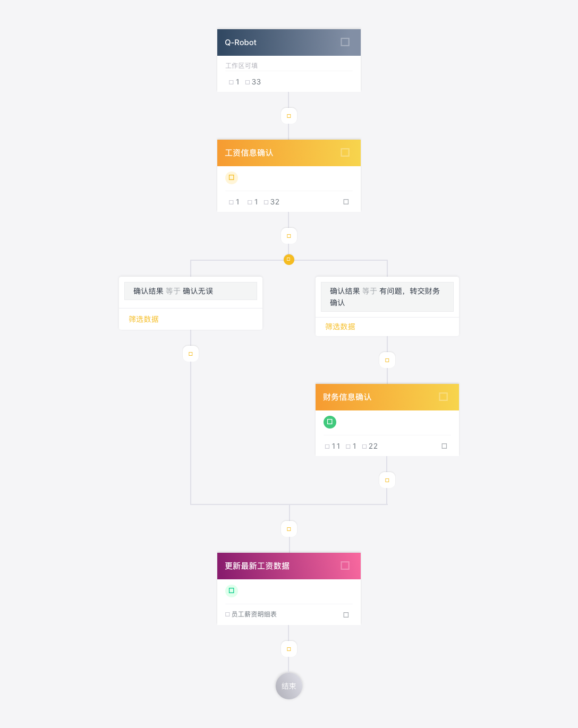The width and height of the screenshot is (578, 728).
Task: Click the 结束 end node
Action: (x=289, y=686)
